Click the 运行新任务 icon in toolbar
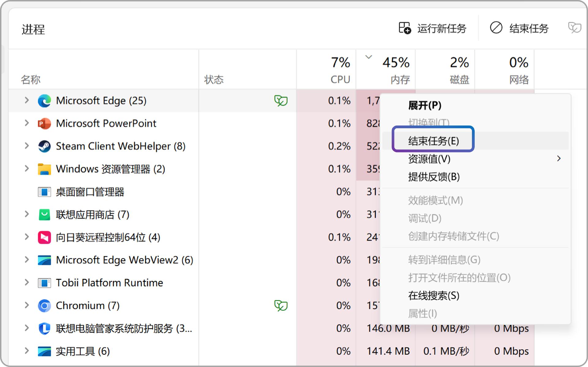Viewport: 588px width, 367px height. point(405,28)
